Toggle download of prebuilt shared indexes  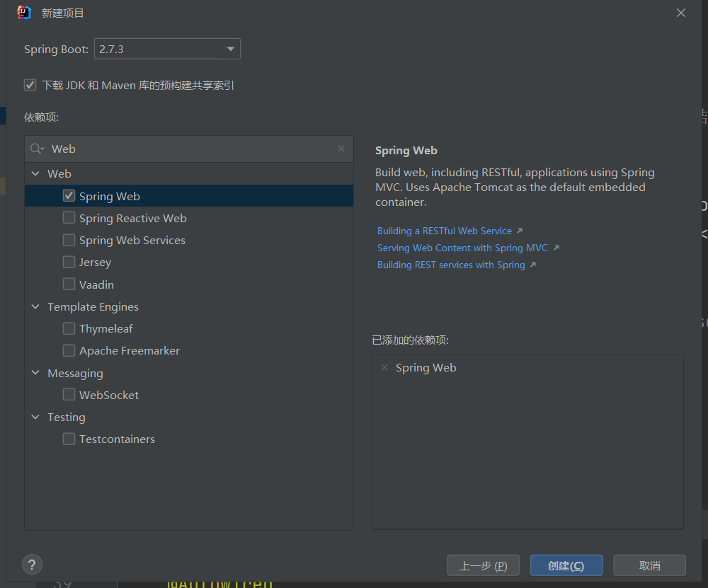click(x=30, y=85)
